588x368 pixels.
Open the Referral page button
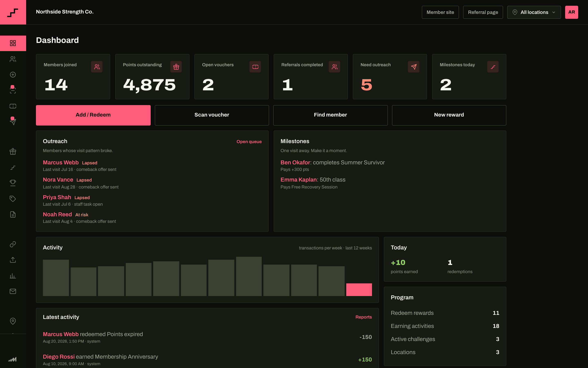click(483, 12)
